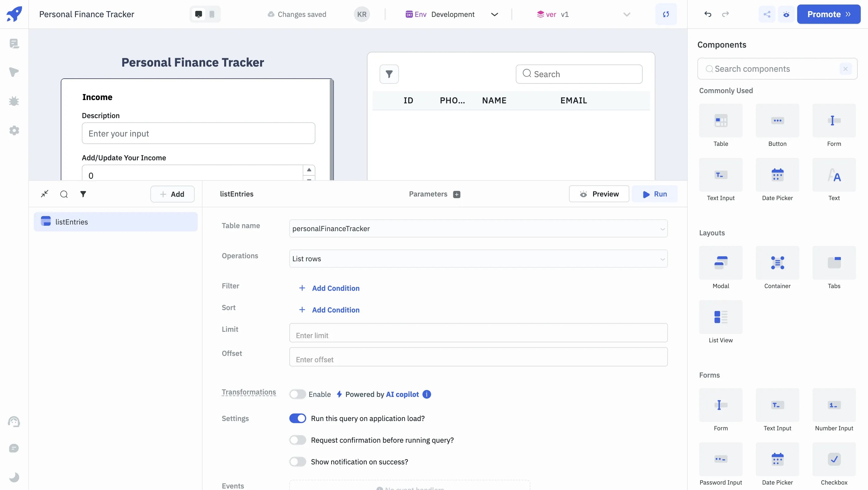Open the app pages panel in sidebar
The height and width of the screenshot is (490, 868).
(x=14, y=43)
